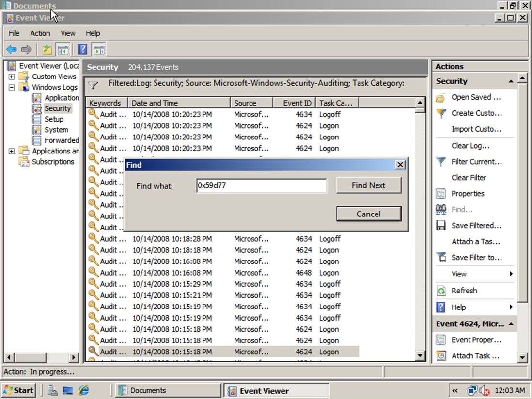532x399 pixels.
Task: Select the System log in tree
Action: (x=56, y=130)
